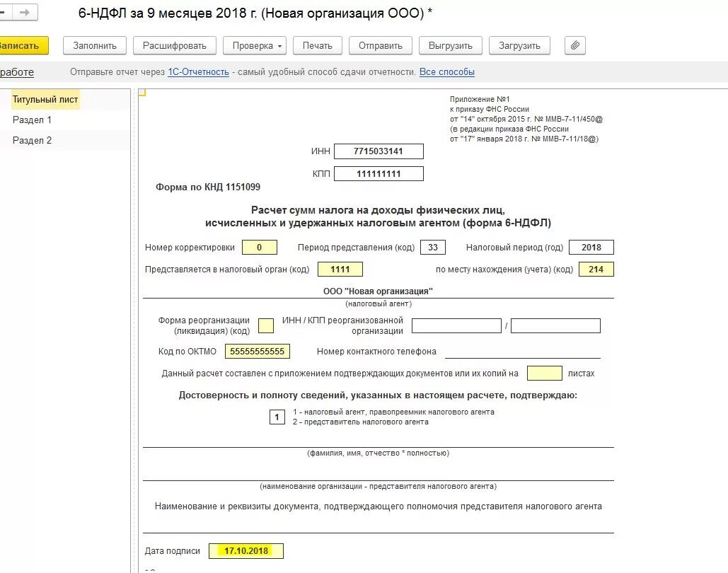728x573 pixels.
Task: Click the reorganized organization ИНН field
Action: [x=457, y=325]
